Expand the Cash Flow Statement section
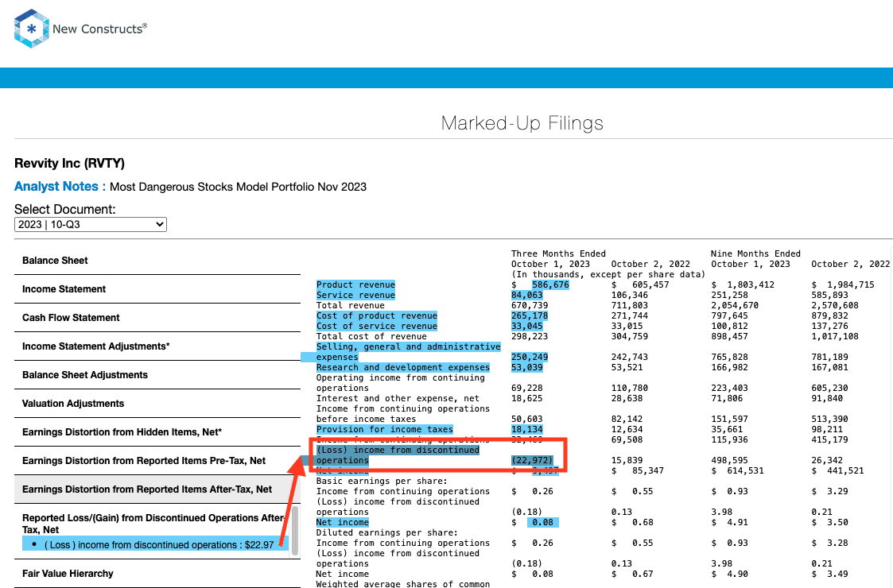The image size is (893, 588). point(157,318)
